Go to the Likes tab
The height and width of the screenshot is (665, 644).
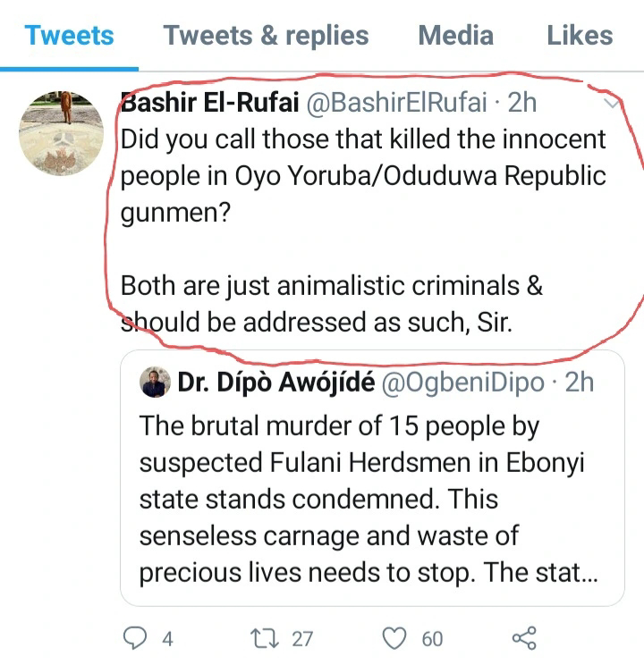point(580,36)
